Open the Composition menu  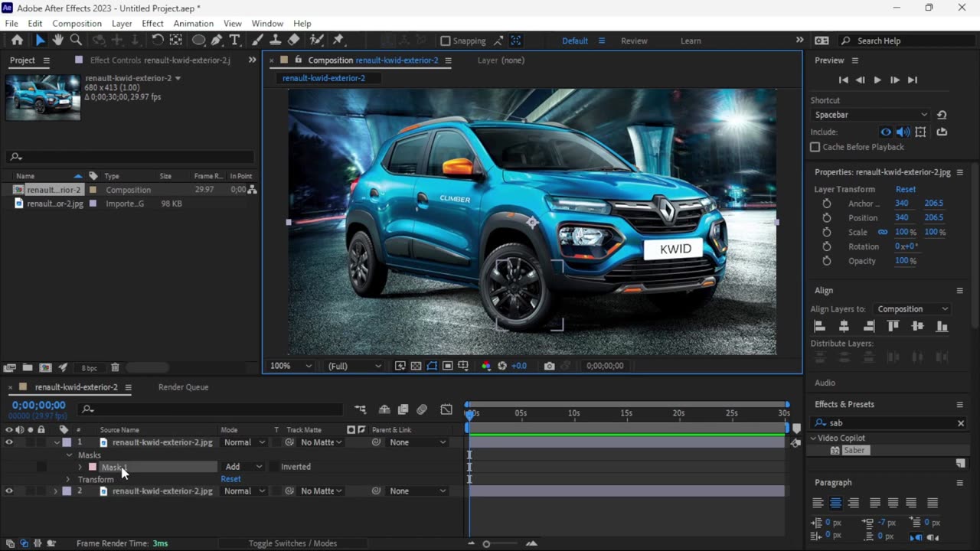[x=77, y=24]
